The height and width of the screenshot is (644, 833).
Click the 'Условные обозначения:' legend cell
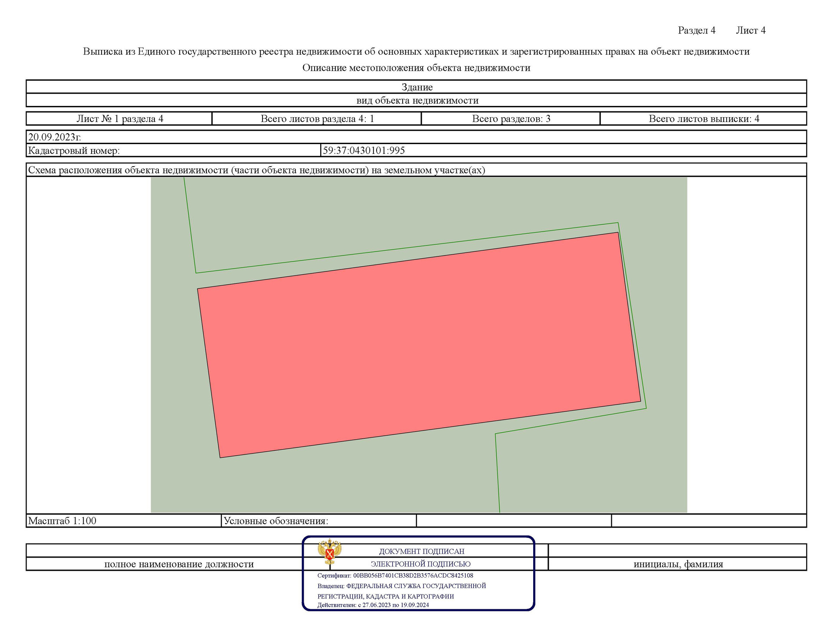275,521
